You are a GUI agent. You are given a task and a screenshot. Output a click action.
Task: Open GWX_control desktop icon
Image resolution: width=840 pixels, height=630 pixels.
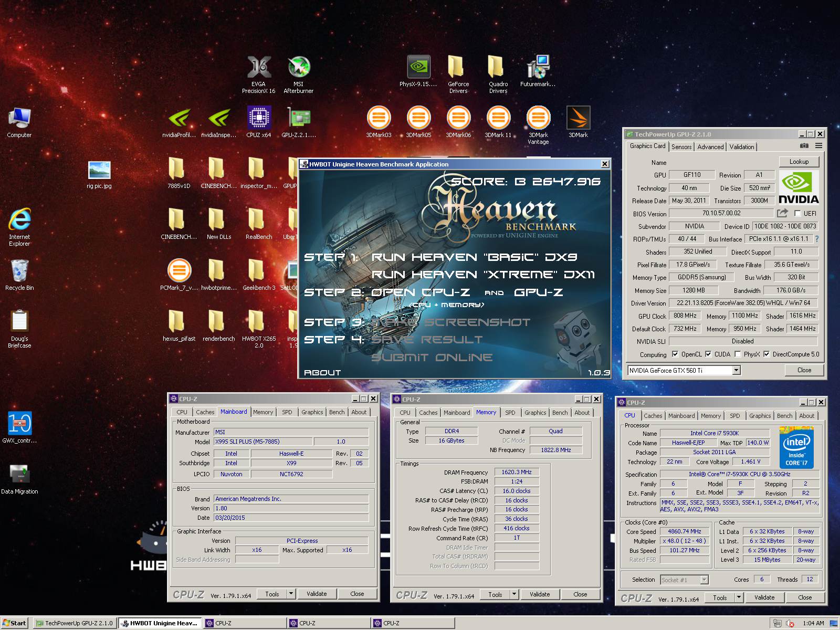tap(19, 427)
